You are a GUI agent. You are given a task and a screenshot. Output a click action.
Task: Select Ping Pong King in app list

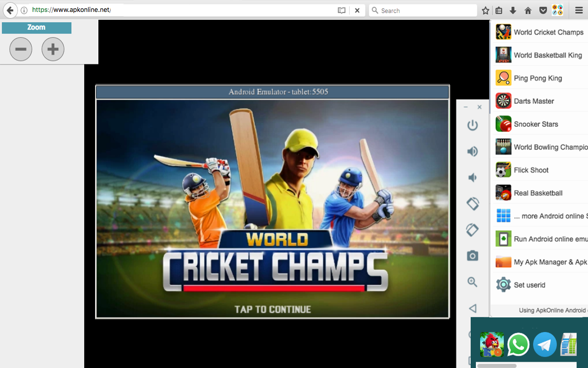coord(538,78)
